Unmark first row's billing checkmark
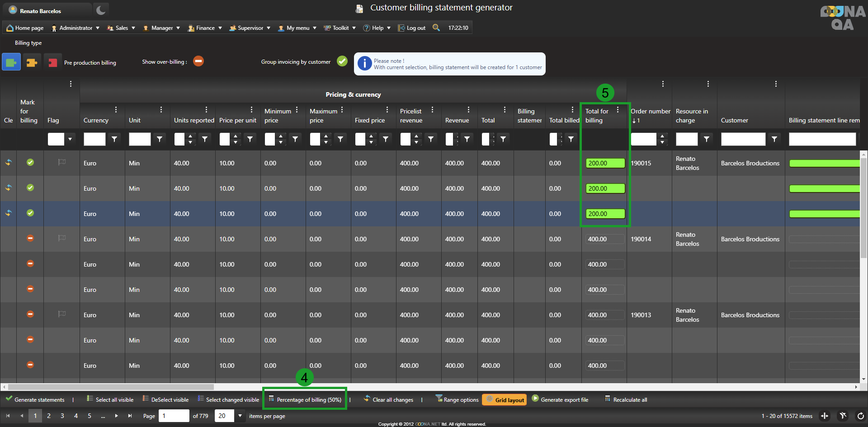868x427 pixels. click(x=30, y=162)
